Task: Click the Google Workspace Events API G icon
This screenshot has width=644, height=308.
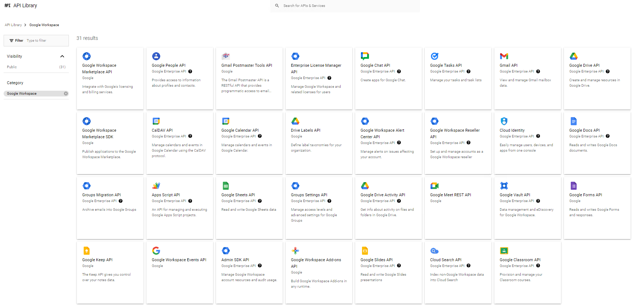Action: (x=156, y=251)
